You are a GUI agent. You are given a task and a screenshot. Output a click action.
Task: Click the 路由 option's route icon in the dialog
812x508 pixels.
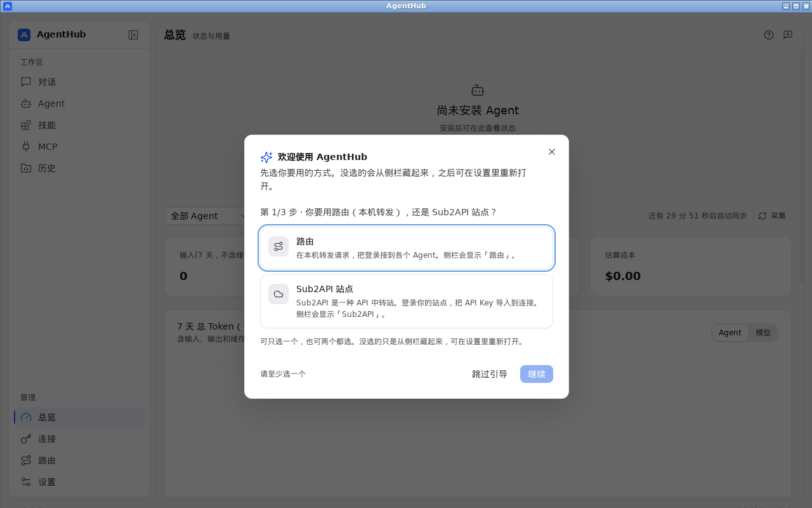pyautogui.click(x=278, y=246)
